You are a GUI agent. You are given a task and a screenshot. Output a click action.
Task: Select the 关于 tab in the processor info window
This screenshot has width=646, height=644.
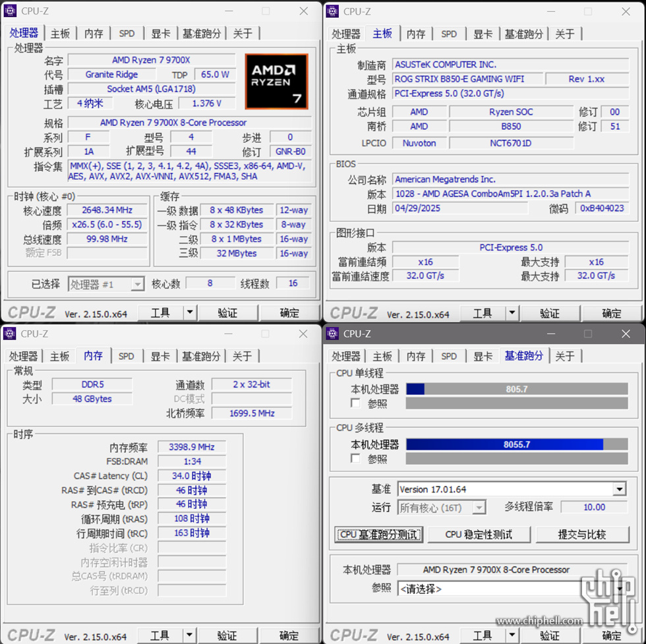[x=243, y=34]
